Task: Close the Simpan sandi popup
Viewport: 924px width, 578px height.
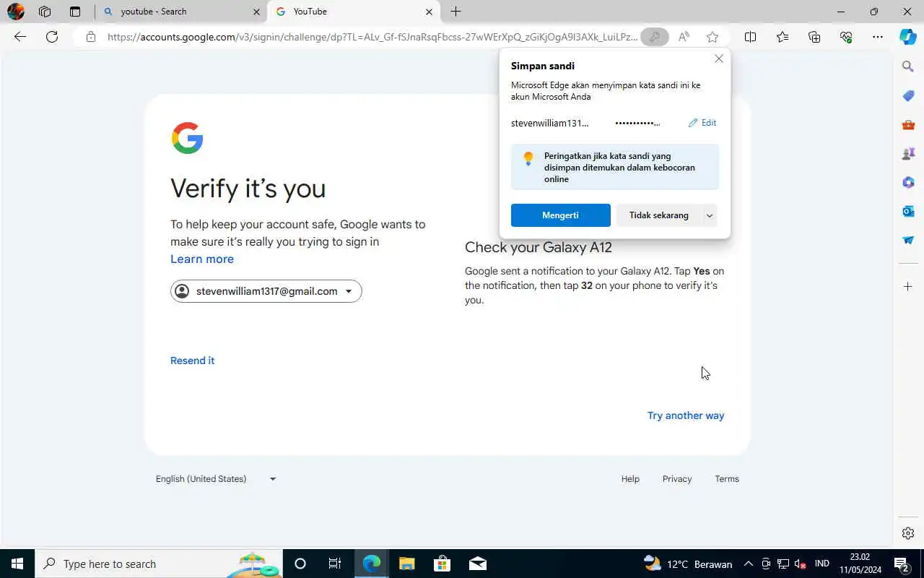Action: pos(719,59)
